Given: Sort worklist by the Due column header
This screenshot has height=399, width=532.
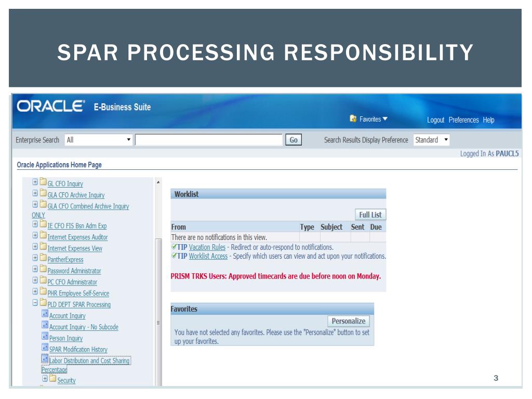Looking at the screenshot, I should point(376,227).
